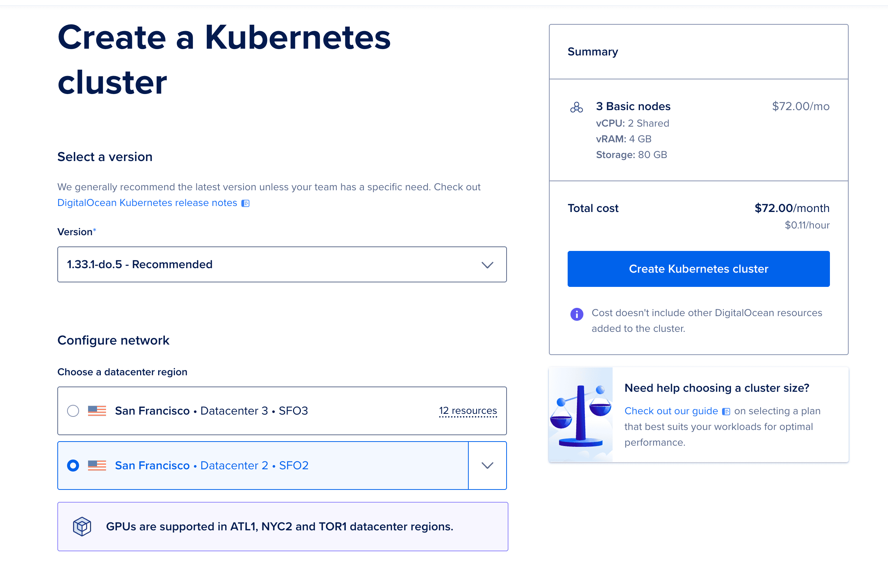Click the GPUs supported notice banner

283,527
